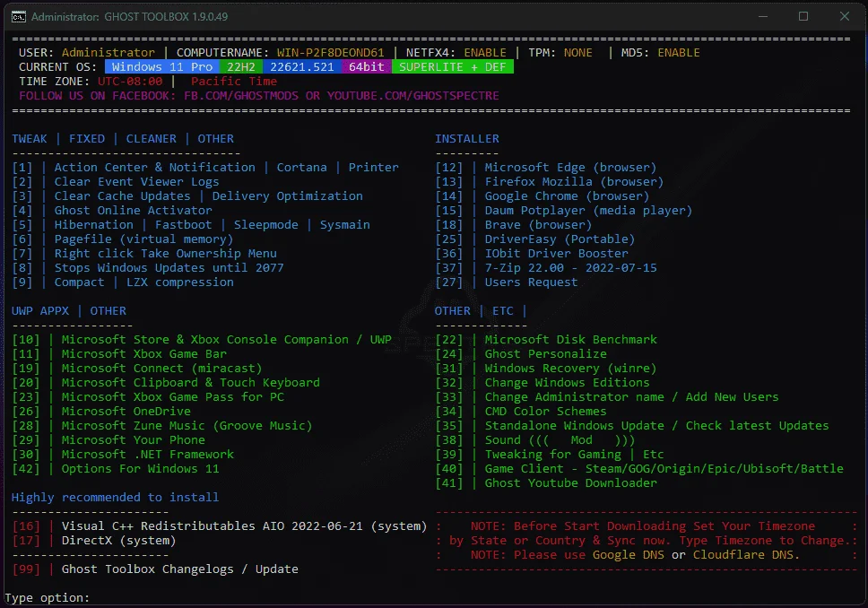Viewport: 868px width, 608px height.
Task: Click 'Game Client - Steam/GOG/Origin' line
Action: pyautogui.click(x=664, y=469)
